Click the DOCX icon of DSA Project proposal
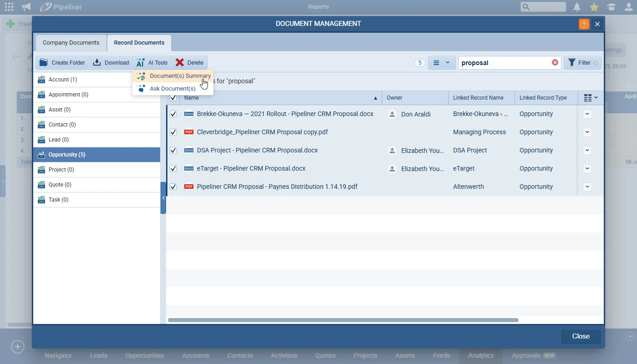Viewport: 637px width, 364px height. coord(189,150)
